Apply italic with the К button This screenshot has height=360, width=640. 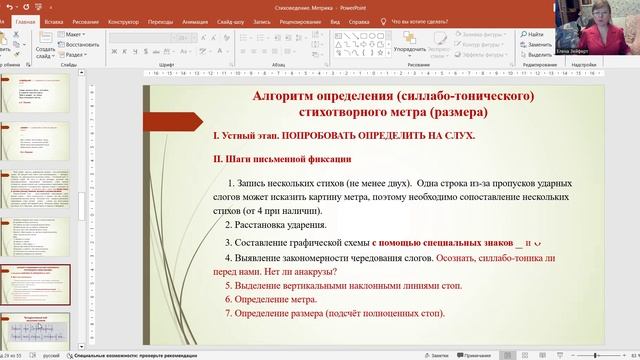click(124, 51)
